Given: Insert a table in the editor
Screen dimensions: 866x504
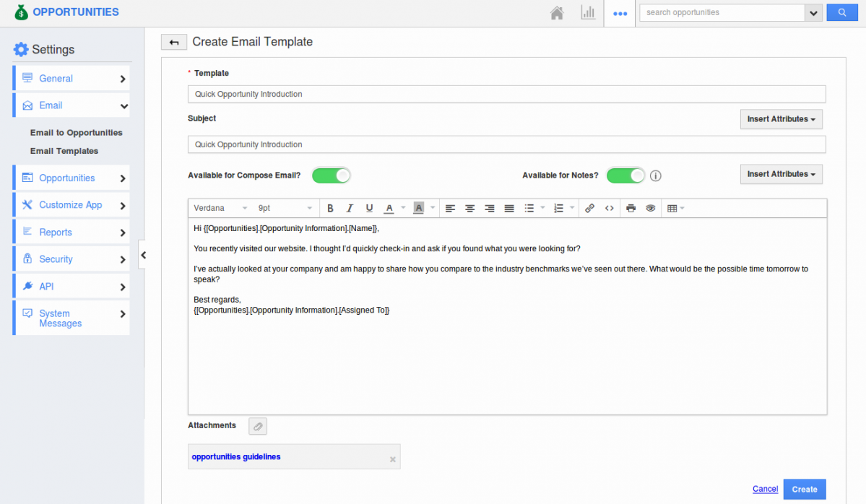Looking at the screenshot, I should pyautogui.click(x=672, y=208).
